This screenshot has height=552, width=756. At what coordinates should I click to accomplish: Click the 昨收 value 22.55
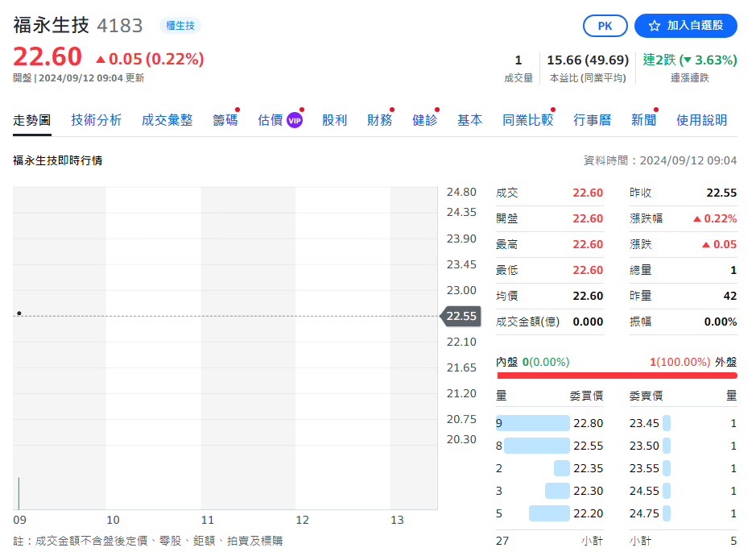(x=721, y=193)
